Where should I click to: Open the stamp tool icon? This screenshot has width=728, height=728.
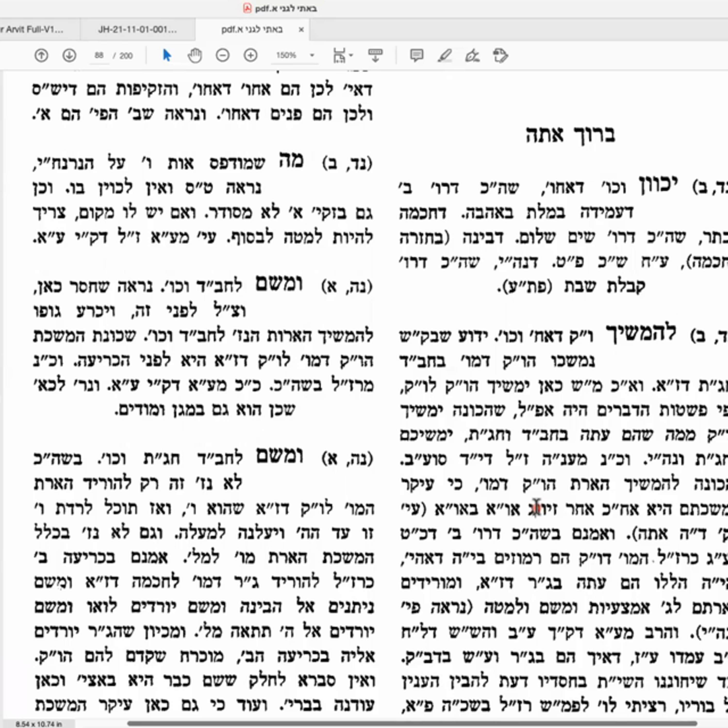pos(500,56)
